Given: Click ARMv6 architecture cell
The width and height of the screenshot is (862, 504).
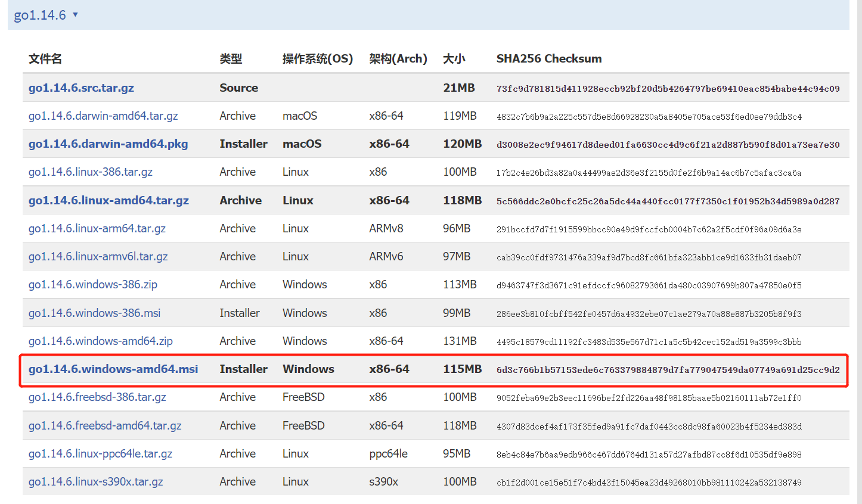Looking at the screenshot, I should click(x=386, y=256).
